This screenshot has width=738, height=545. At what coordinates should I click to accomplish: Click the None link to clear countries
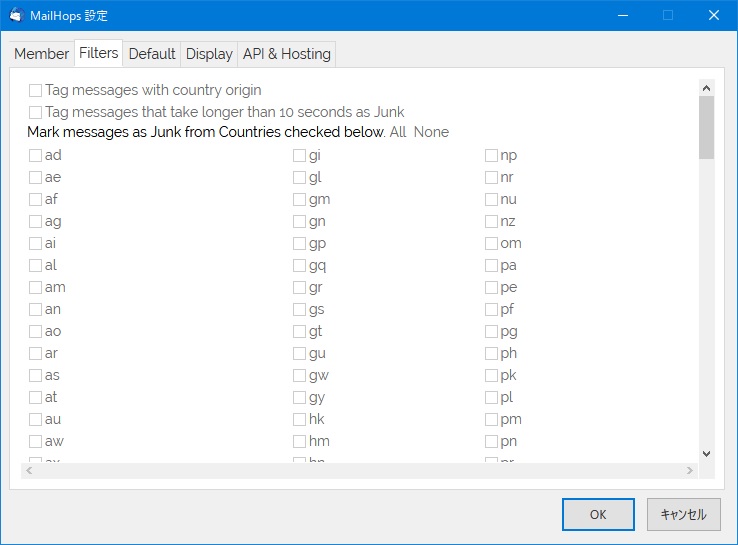[x=431, y=132]
